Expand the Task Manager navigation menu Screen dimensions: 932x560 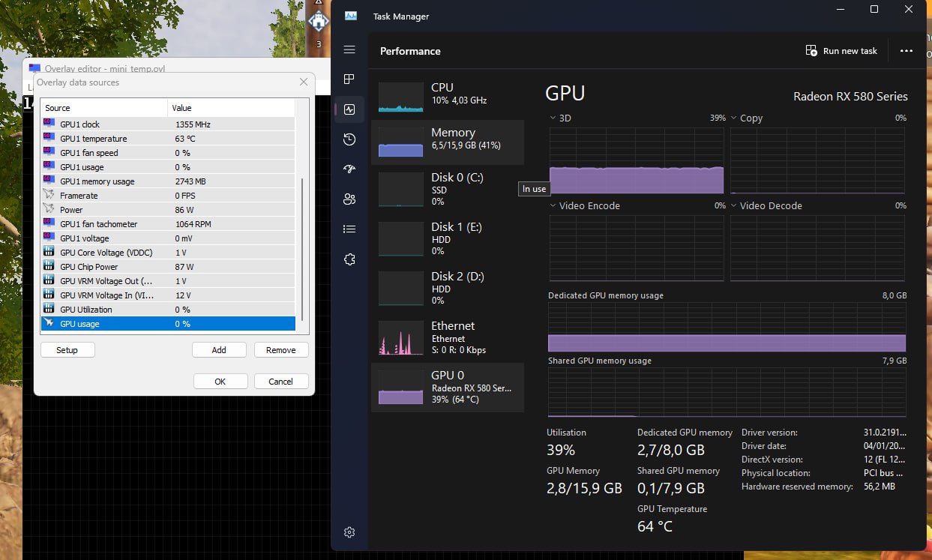click(x=349, y=49)
